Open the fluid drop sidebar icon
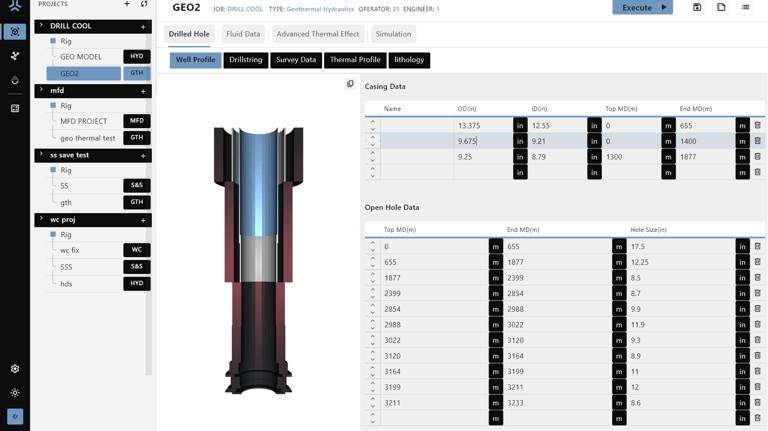 [15, 80]
